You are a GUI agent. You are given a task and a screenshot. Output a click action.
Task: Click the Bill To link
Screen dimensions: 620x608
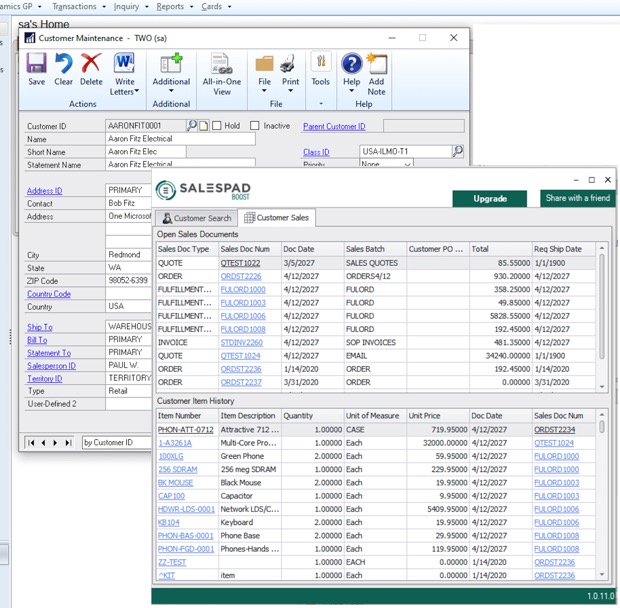(x=37, y=340)
